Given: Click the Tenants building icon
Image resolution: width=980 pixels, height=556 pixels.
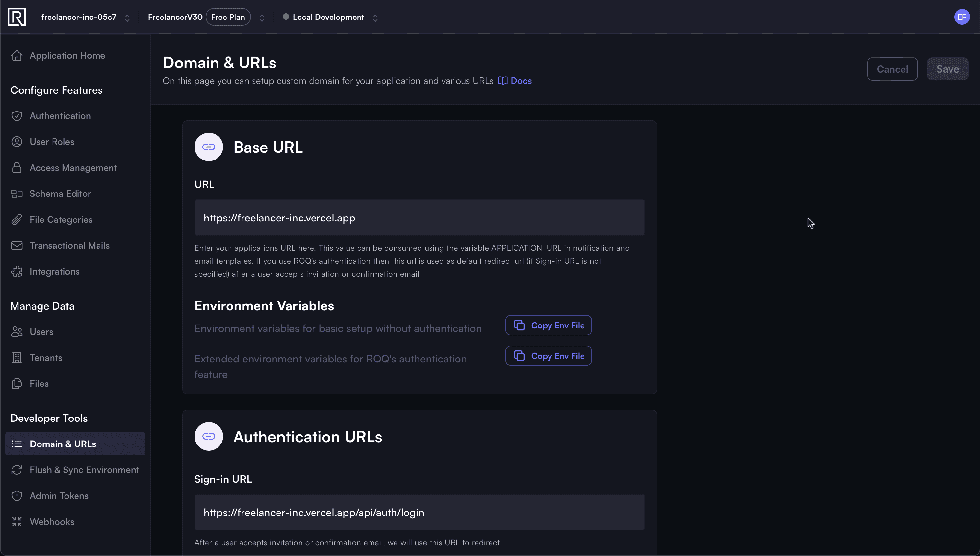Looking at the screenshot, I should [17, 357].
